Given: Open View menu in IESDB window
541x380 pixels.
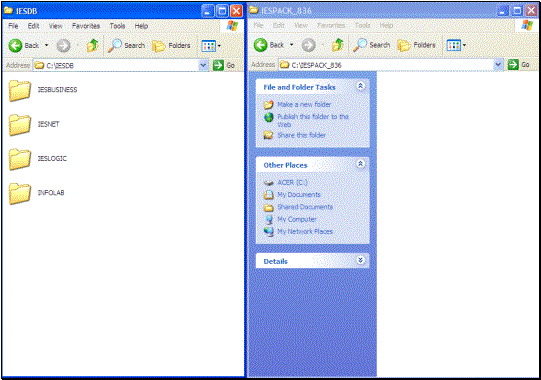Looking at the screenshot, I should 55,26.
